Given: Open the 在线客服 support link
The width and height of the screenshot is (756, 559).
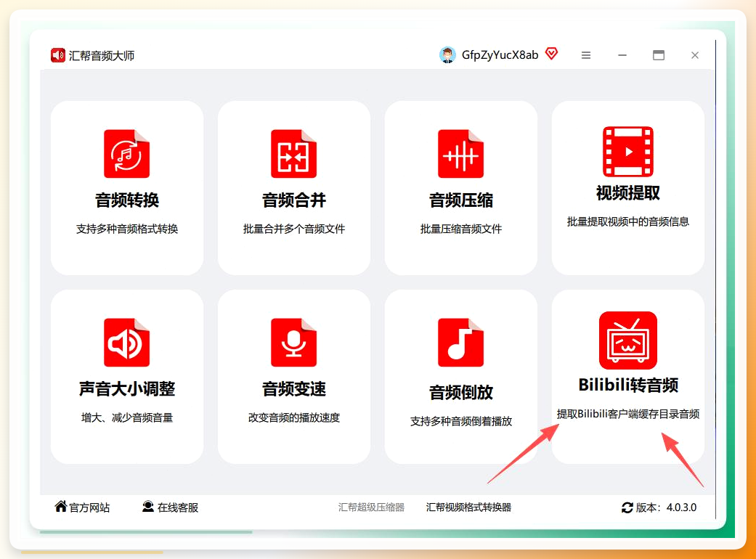Looking at the screenshot, I should [177, 507].
